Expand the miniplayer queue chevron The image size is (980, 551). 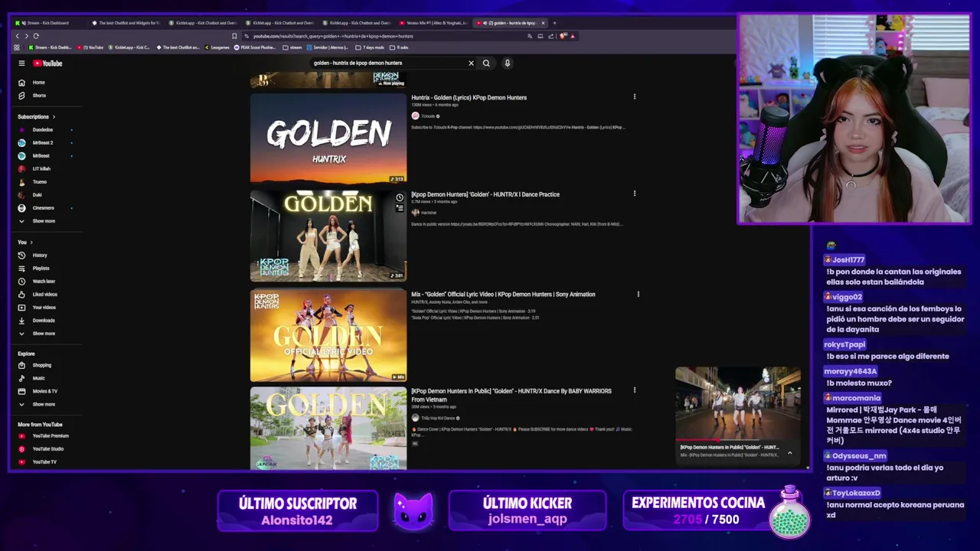point(789,453)
